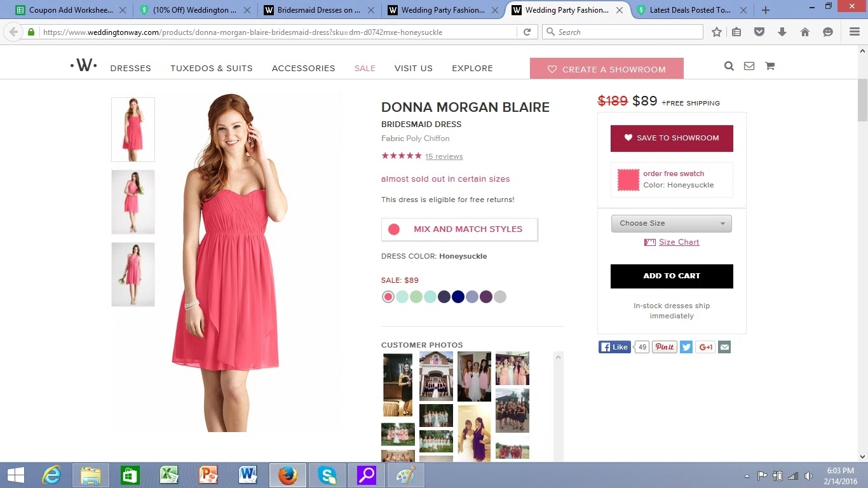868x488 pixels.
Task: Click the envelope contact icon in header
Action: click(749, 66)
